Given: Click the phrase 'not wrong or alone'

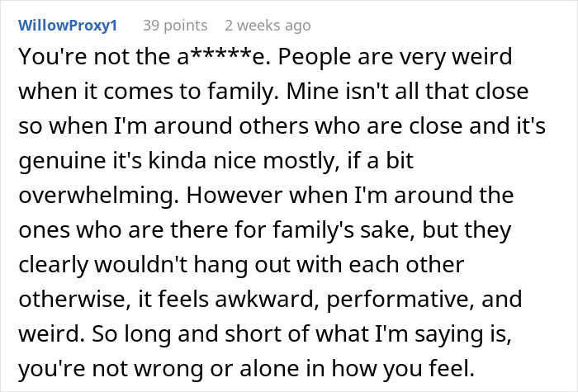Looking at the screenshot, I should pyautogui.click(x=209, y=369).
